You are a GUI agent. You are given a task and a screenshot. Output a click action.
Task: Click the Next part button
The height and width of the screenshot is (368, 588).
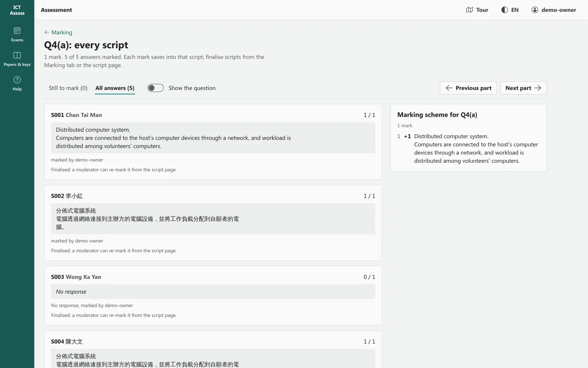[523, 88]
